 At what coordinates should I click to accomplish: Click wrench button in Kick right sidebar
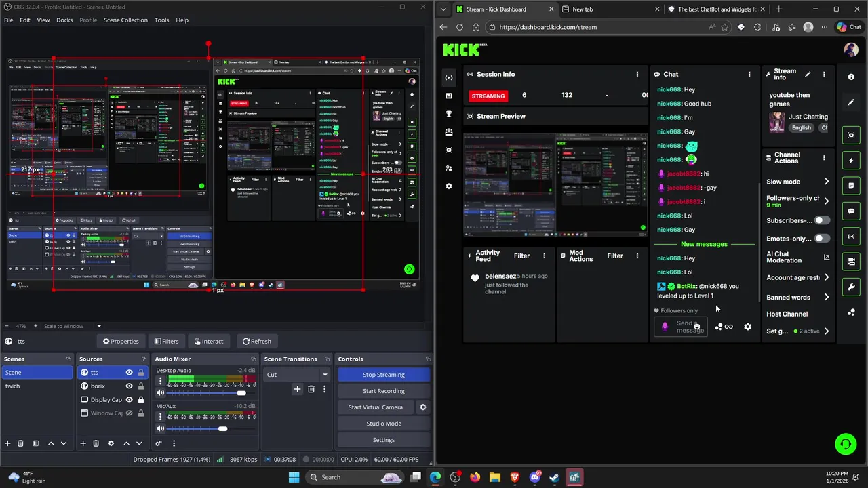click(x=851, y=287)
